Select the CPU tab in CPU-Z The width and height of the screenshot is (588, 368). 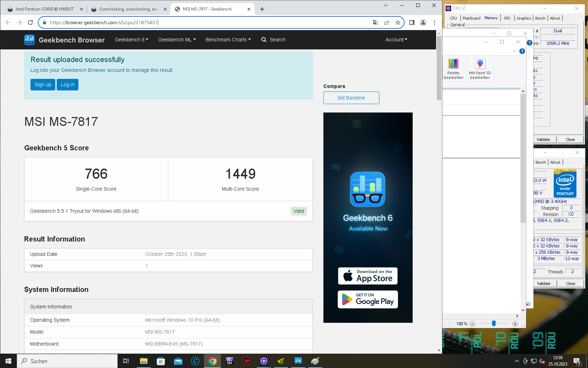coord(453,18)
